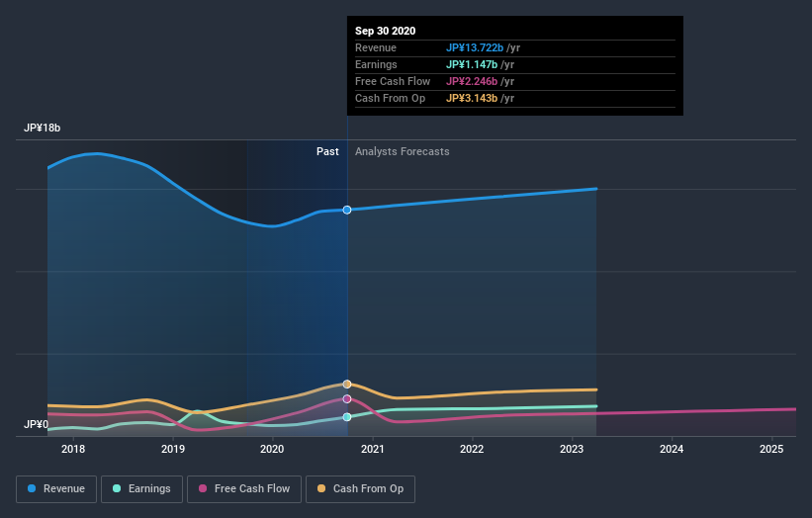Click the JP¥3.143b cash from op value
Image resolution: width=812 pixels, height=518 pixels.
click(472, 98)
